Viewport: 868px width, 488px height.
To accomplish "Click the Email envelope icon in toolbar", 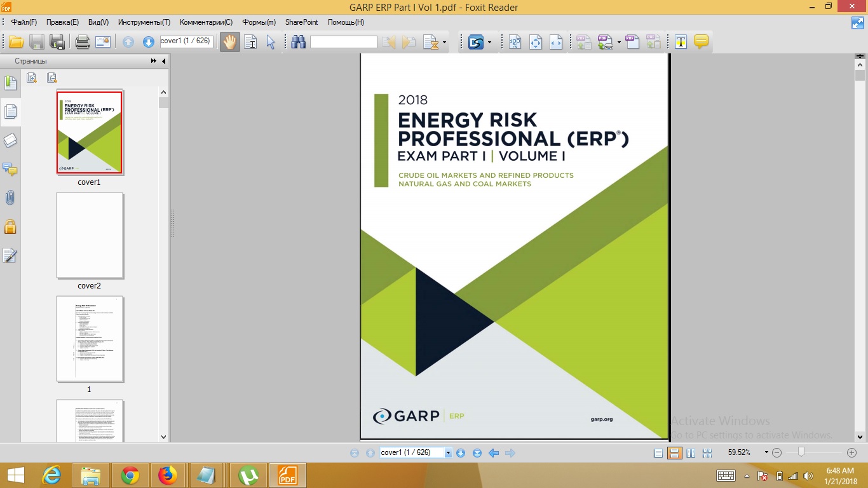I will [103, 43].
